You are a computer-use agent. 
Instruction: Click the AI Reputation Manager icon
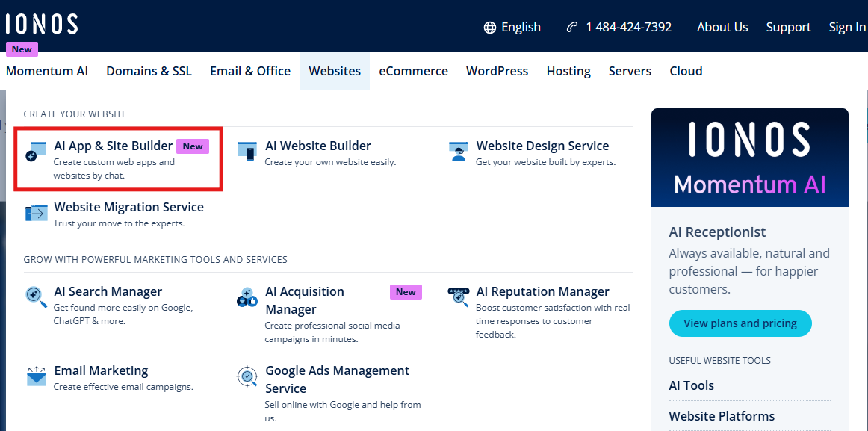point(458,297)
